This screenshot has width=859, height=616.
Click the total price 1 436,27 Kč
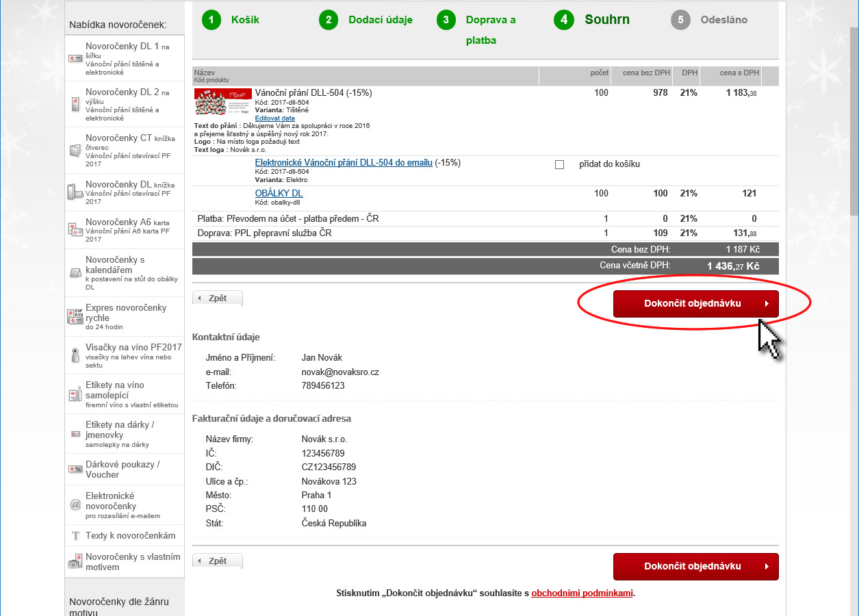point(733,266)
